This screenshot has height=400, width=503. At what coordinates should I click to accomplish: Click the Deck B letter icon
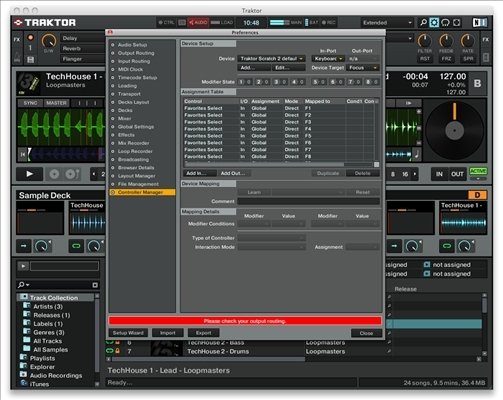pos(477,83)
